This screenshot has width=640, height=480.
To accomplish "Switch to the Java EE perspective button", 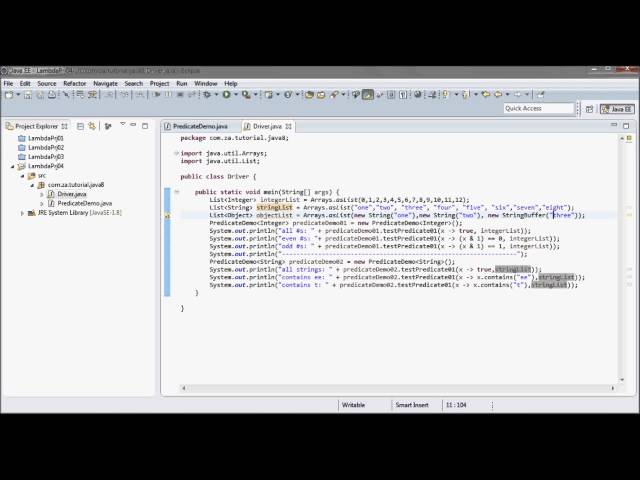I will 617,109.
